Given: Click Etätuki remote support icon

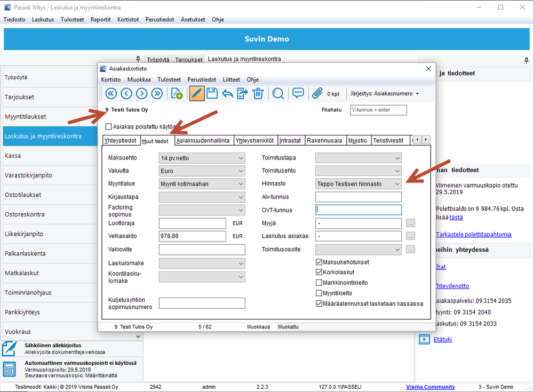Looking at the screenshot, I should (424, 339).
